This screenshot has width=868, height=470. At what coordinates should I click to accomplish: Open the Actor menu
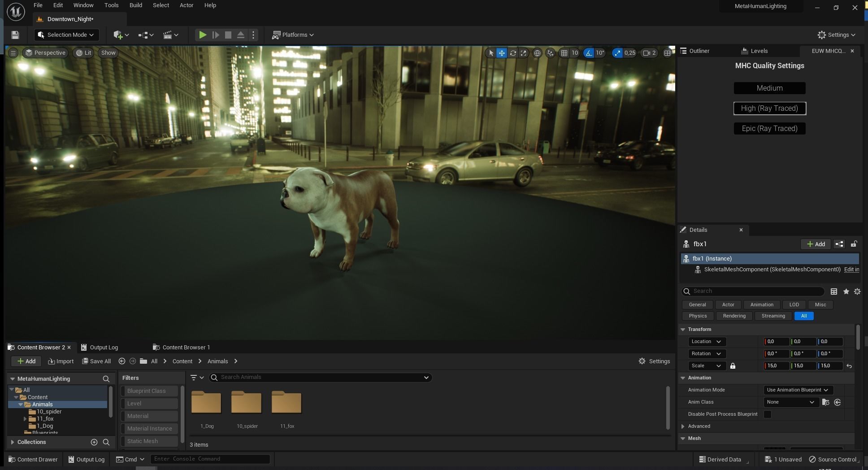pos(187,5)
